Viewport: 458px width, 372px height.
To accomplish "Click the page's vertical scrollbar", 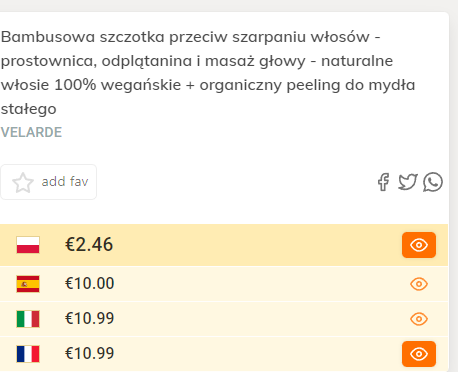I will pos(454,186).
